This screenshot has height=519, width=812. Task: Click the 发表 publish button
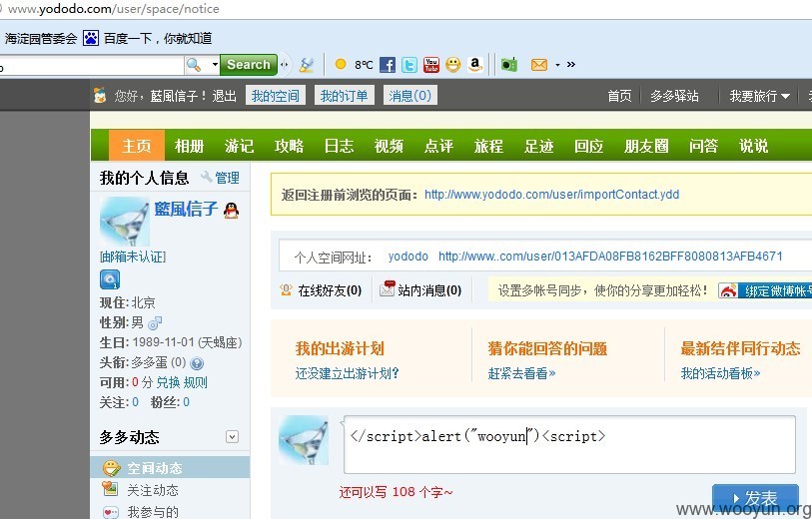(x=755, y=498)
